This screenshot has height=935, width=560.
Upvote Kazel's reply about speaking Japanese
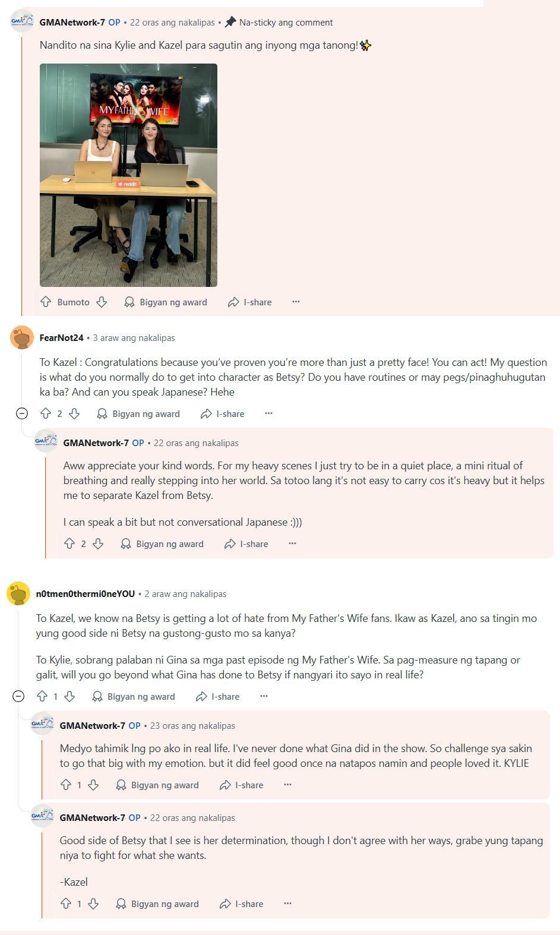click(x=69, y=544)
